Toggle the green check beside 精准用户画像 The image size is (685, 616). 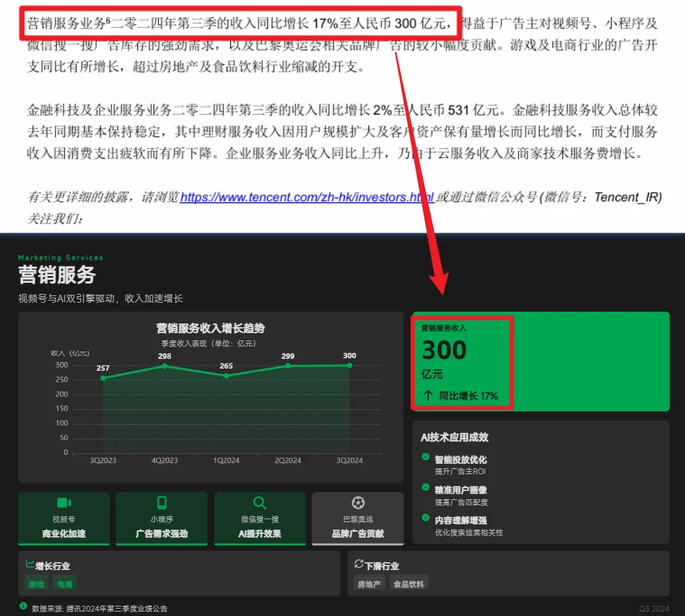(x=424, y=487)
